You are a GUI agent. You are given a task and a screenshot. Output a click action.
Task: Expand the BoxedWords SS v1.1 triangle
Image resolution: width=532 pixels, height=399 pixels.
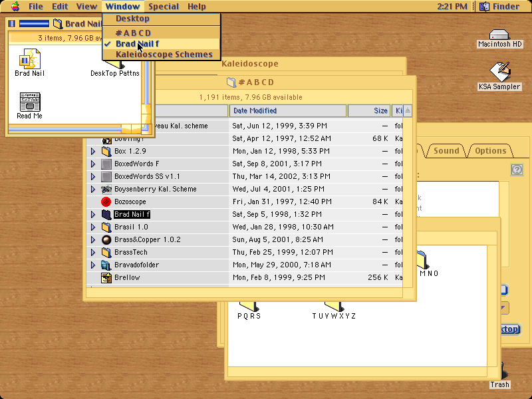pos(93,176)
